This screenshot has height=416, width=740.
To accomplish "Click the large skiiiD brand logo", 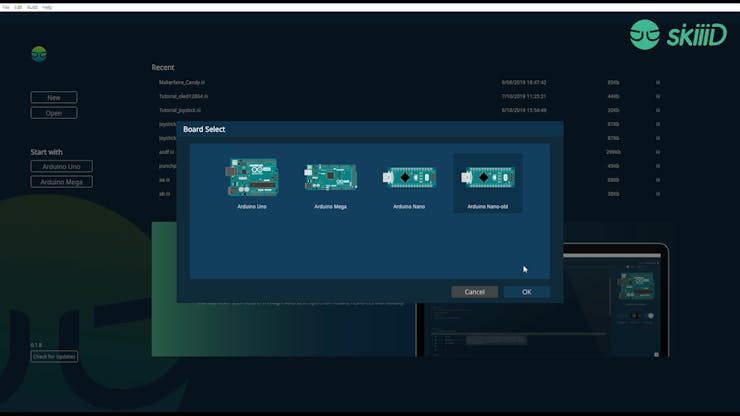I will click(678, 34).
